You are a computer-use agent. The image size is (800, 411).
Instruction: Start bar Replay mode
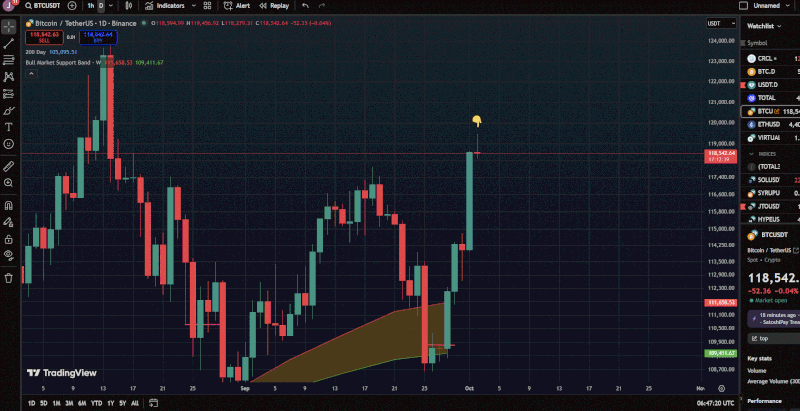point(274,6)
